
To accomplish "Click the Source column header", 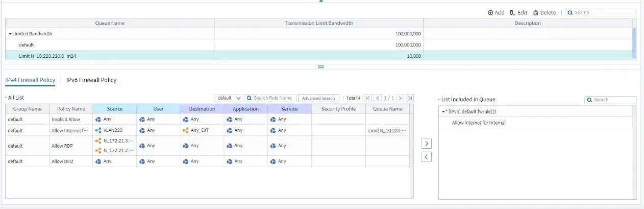I will click(x=114, y=109).
